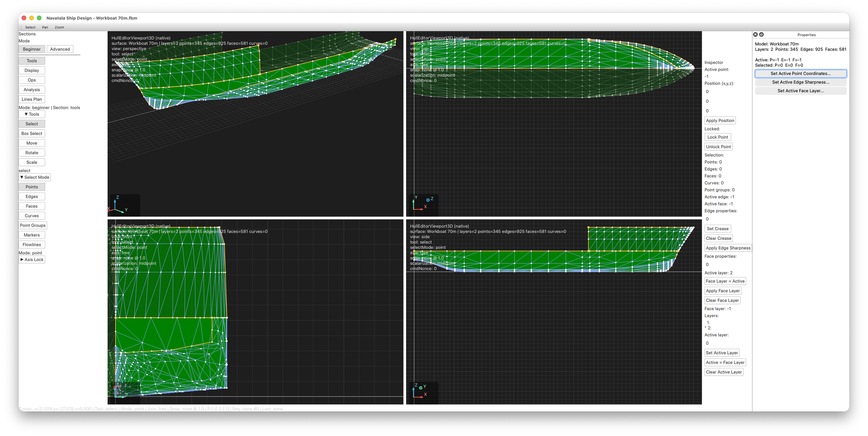Collapse the Tools section in sidebar
This screenshot has height=436, width=868.
33,114
